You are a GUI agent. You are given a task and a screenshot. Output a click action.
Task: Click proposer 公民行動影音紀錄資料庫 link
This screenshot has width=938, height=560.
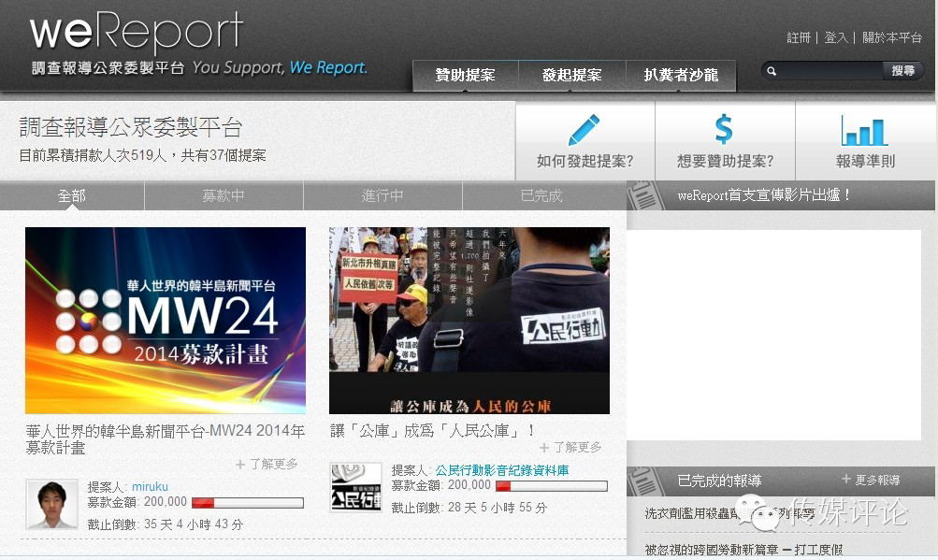tap(502, 470)
